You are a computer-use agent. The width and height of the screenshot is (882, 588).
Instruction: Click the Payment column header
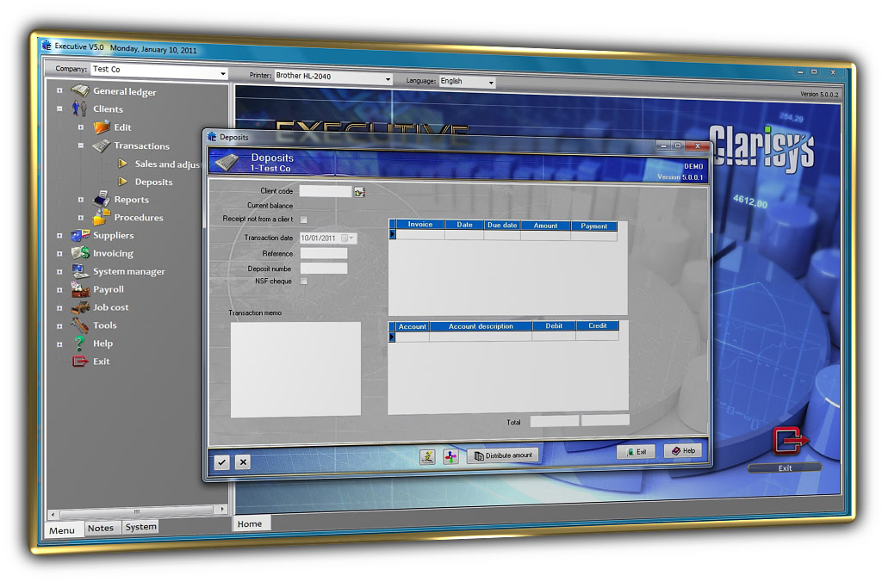593,226
